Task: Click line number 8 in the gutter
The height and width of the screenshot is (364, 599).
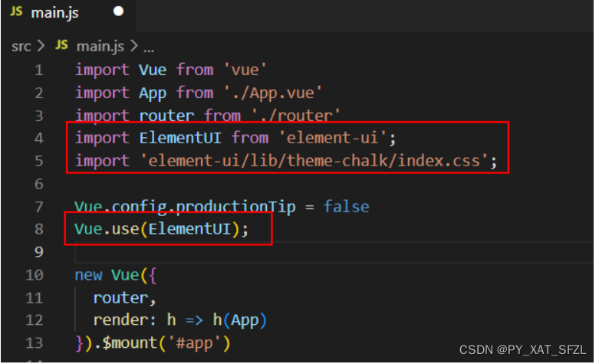Action: (39, 229)
